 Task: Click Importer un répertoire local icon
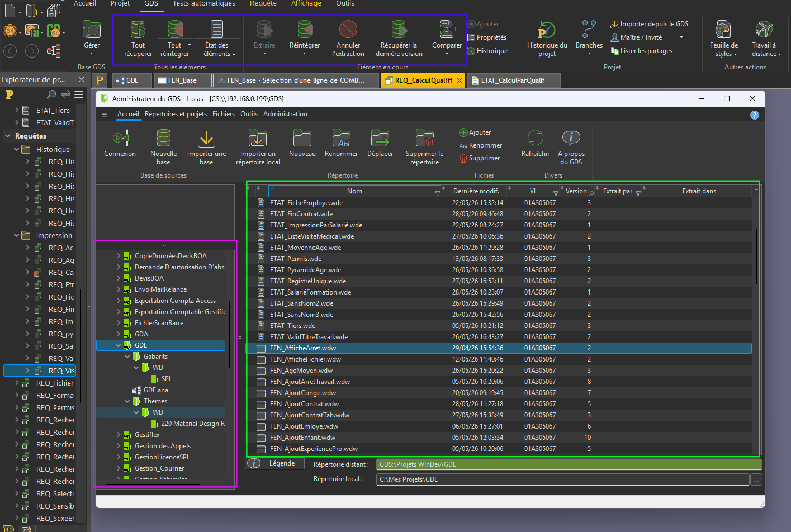(x=258, y=138)
